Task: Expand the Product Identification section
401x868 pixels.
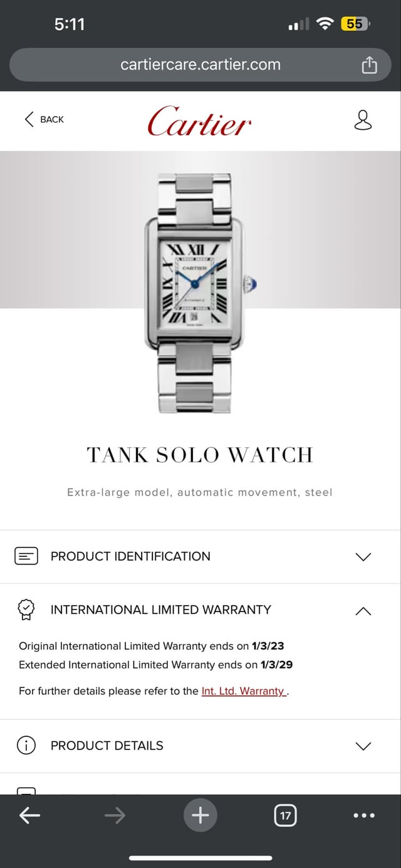Action: tap(200, 556)
